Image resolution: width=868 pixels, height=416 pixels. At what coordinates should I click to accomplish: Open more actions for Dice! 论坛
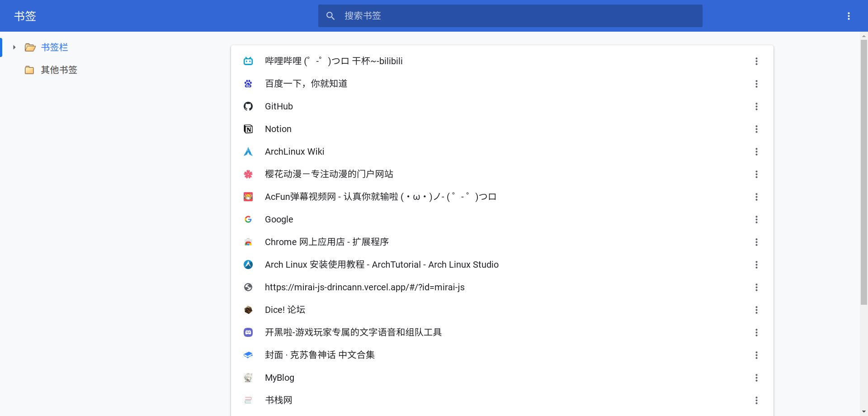[x=756, y=310]
